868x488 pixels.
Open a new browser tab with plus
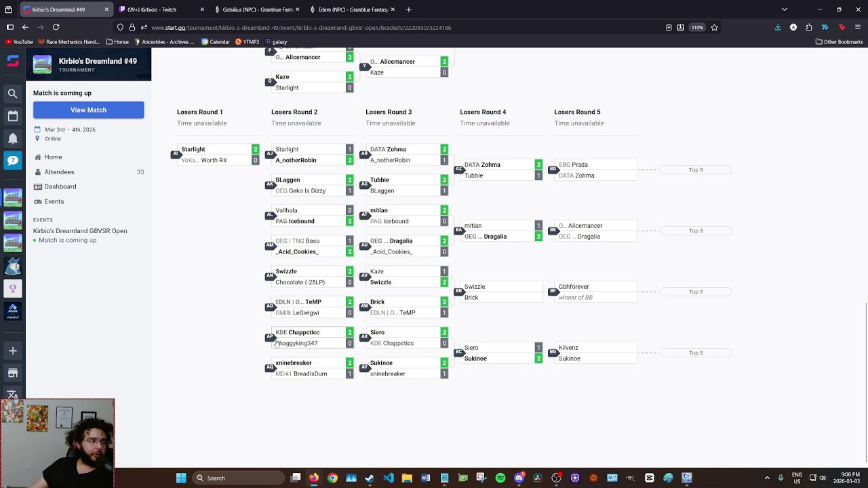point(408,9)
